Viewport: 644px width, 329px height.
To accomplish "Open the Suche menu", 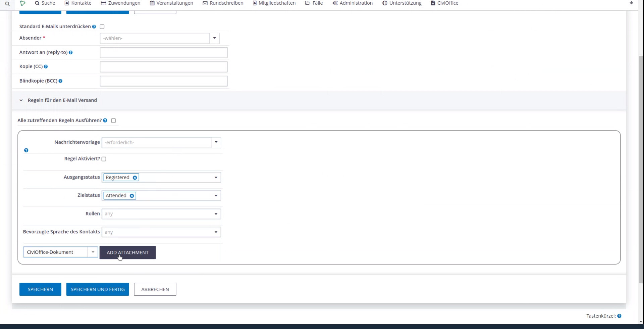I will pyautogui.click(x=45, y=3).
